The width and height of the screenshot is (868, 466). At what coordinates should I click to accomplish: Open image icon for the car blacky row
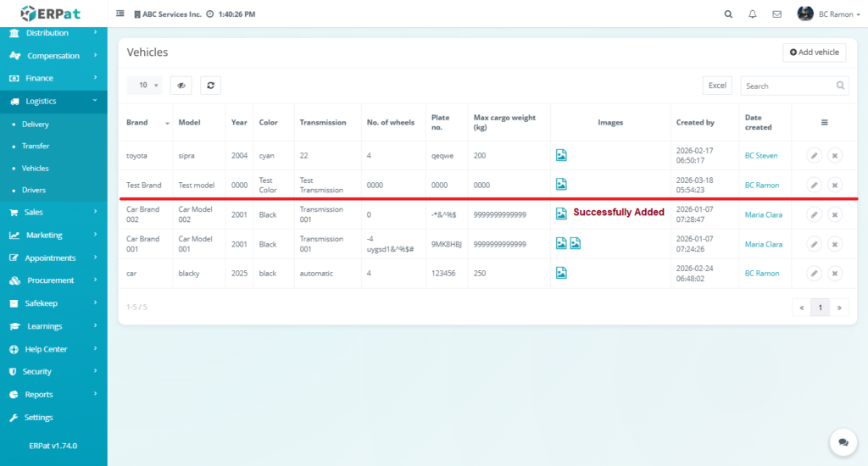pos(561,273)
